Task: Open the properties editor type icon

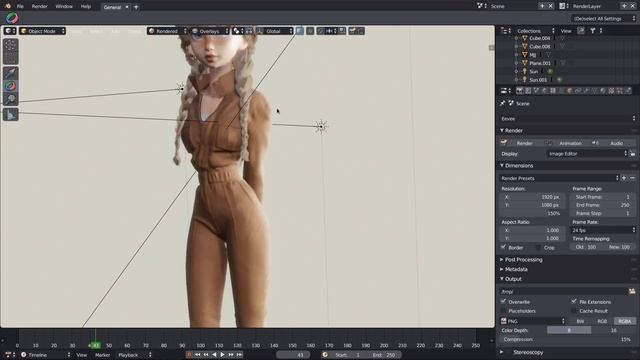Action: click(x=506, y=91)
